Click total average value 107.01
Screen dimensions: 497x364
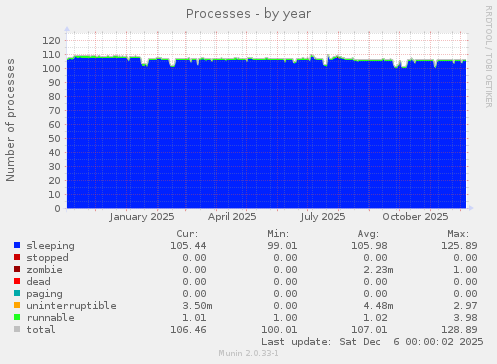[x=369, y=330]
